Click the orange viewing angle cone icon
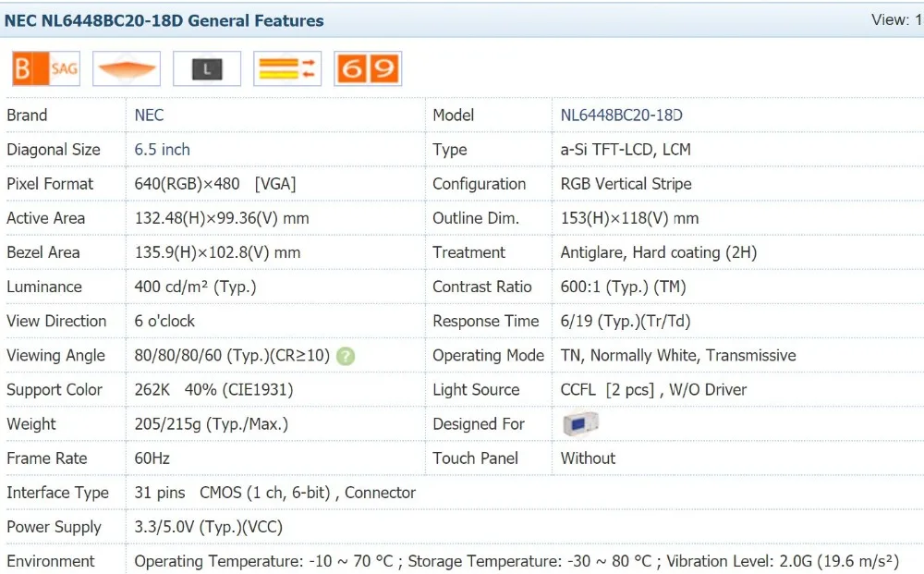 coord(127,69)
